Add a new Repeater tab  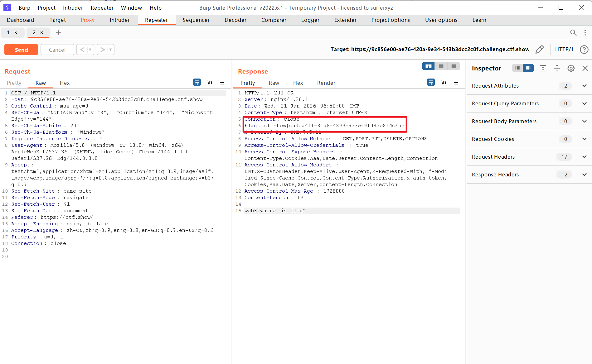point(58,33)
